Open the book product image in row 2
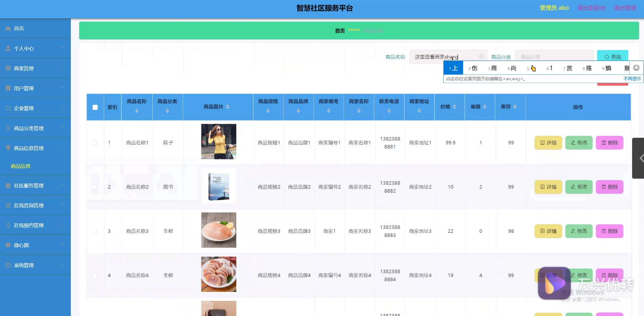 coord(219,186)
